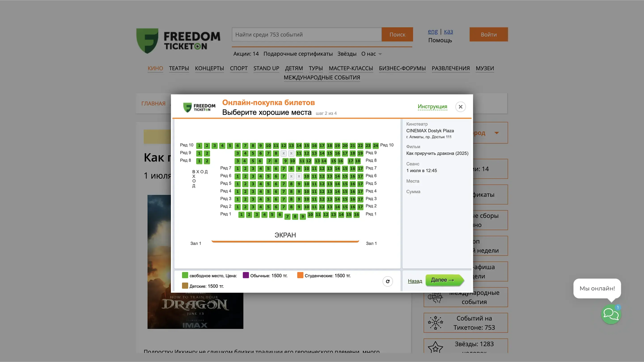The width and height of the screenshot is (644, 362).
Task: Open the Инструкция help link
Action: click(432, 107)
